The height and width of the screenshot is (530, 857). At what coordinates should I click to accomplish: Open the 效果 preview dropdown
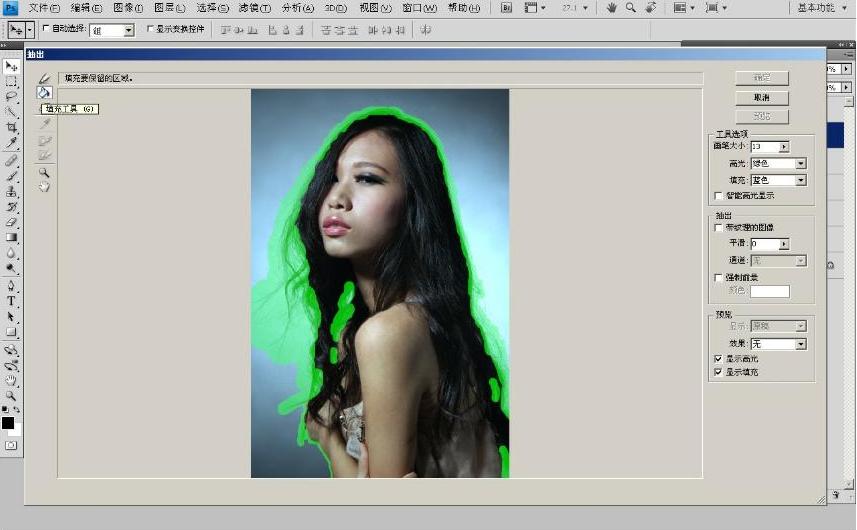[801, 344]
